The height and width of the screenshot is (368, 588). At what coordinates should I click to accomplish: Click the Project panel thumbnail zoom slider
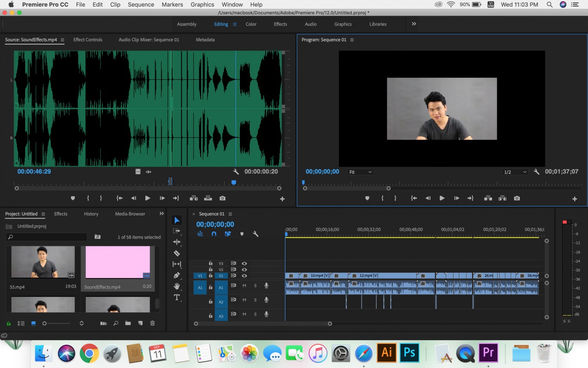coord(57,323)
